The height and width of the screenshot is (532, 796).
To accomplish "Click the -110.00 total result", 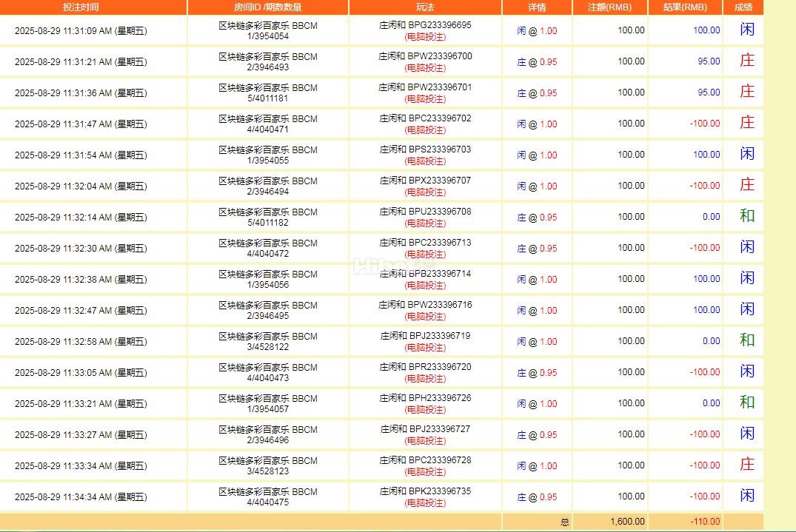I will [x=704, y=522].
